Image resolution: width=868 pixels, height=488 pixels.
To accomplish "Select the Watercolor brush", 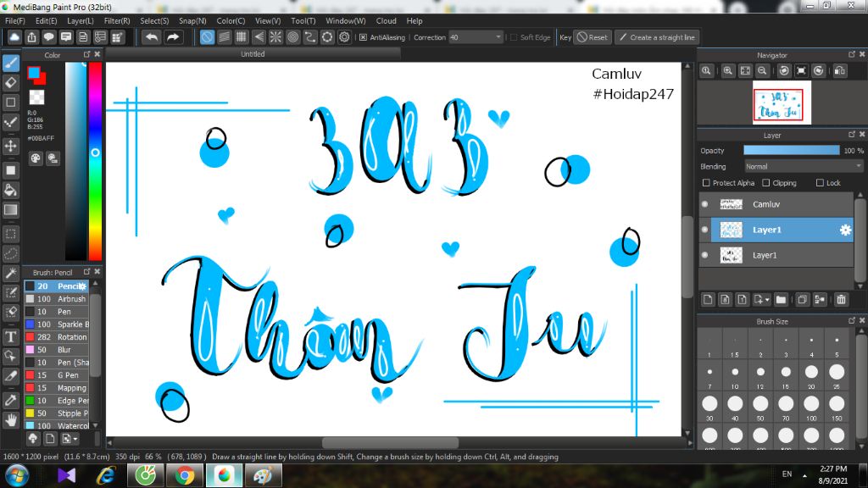I will point(57,425).
